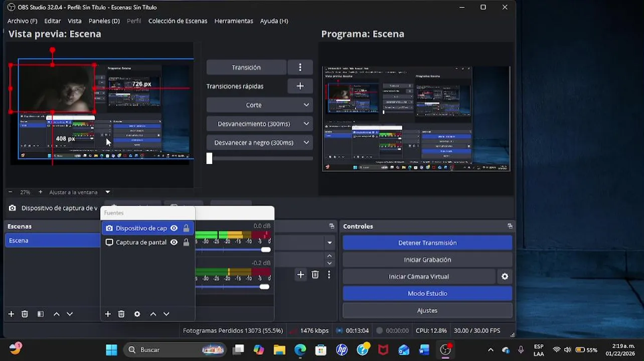Open Microsoft Edge from taskbar

coord(300,350)
